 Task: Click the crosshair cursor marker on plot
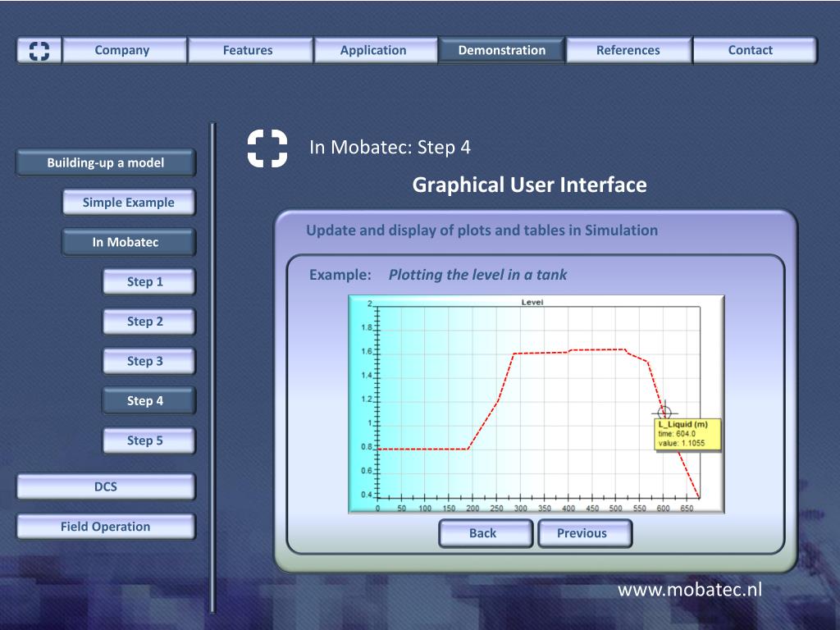(664, 413)
